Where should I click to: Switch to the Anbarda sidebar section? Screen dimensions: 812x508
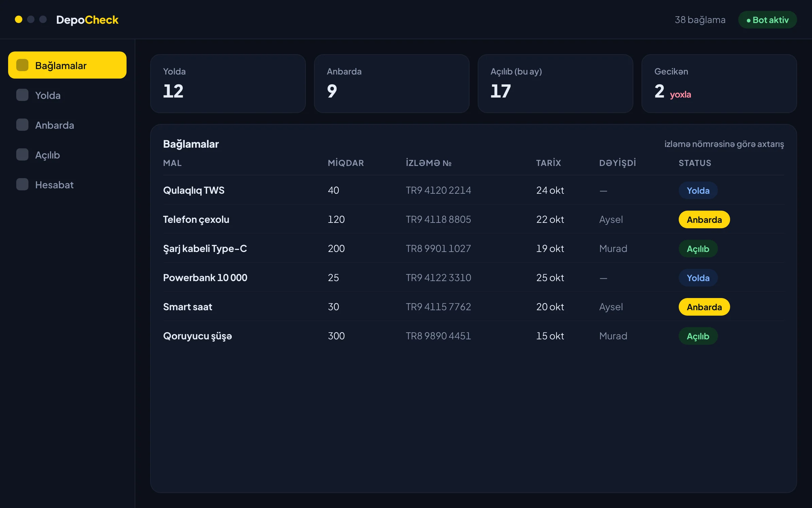[x=67, y=125]
